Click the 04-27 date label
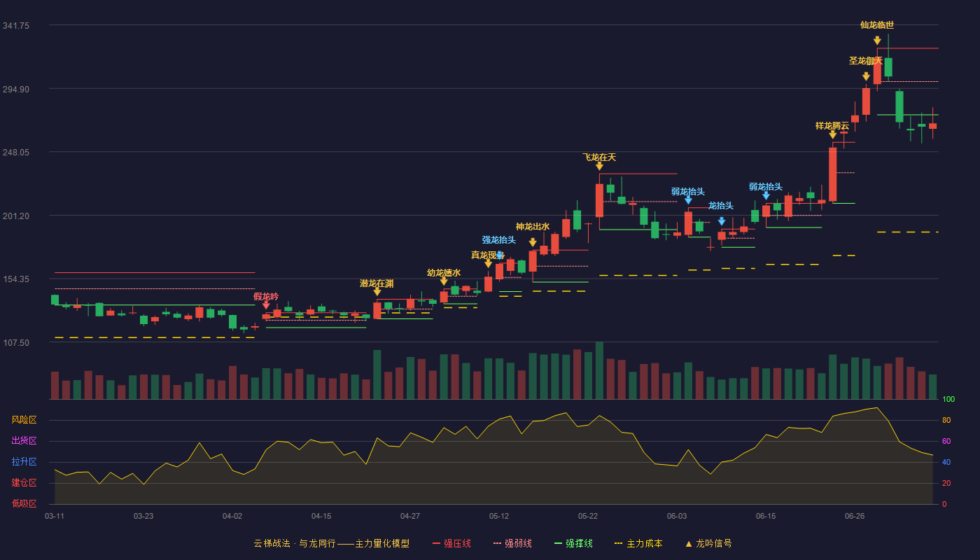 410,516
